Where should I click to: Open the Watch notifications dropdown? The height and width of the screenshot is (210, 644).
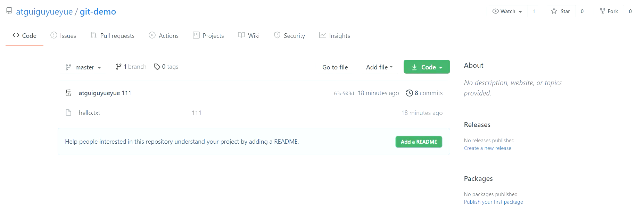click(507, 11)
